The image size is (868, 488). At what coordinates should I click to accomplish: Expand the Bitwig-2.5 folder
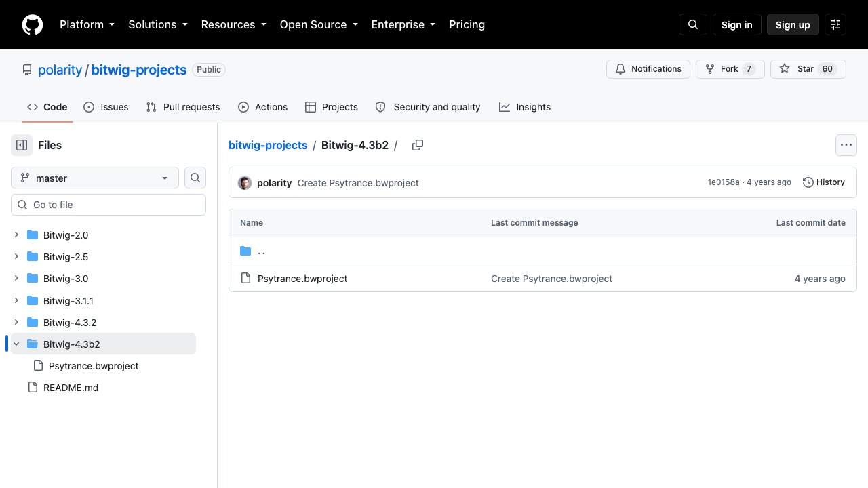16,257
